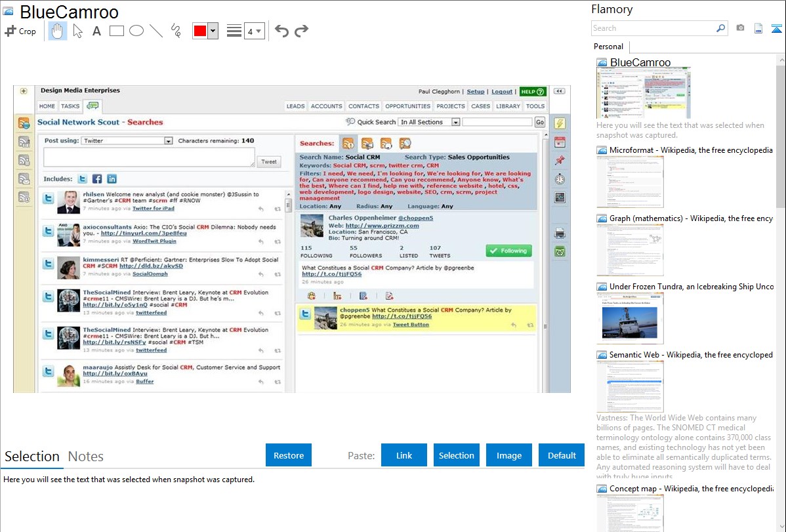Redo the annotation

301,31
